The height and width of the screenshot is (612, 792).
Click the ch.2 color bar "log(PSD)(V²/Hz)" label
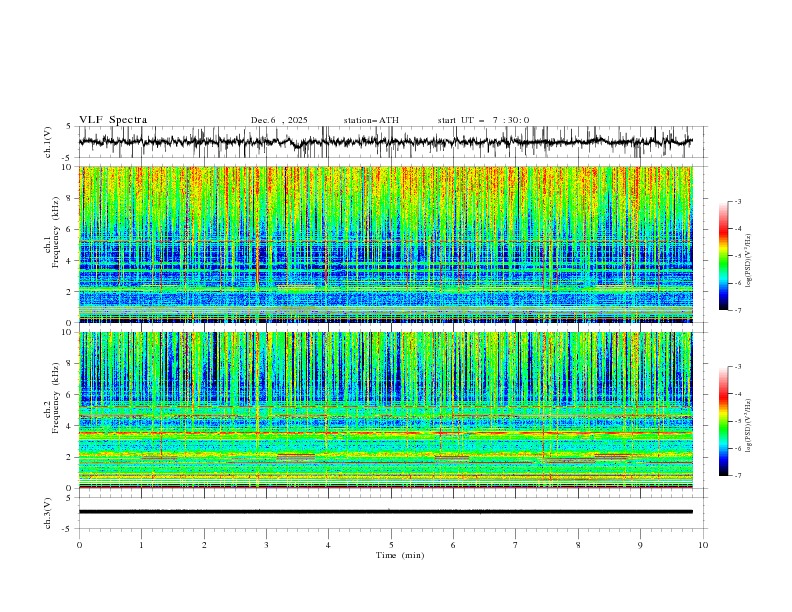[749, 426]
